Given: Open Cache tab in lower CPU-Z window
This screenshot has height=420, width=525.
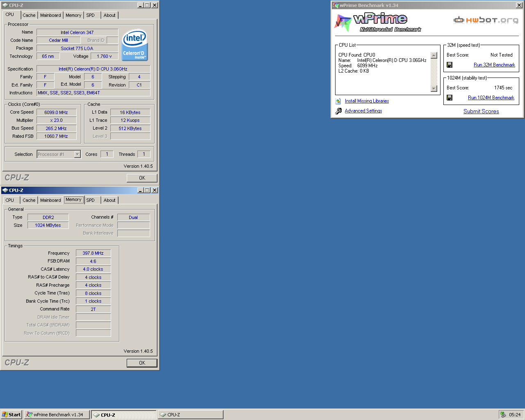Looking at the screenshot, I should coord(29,200).
